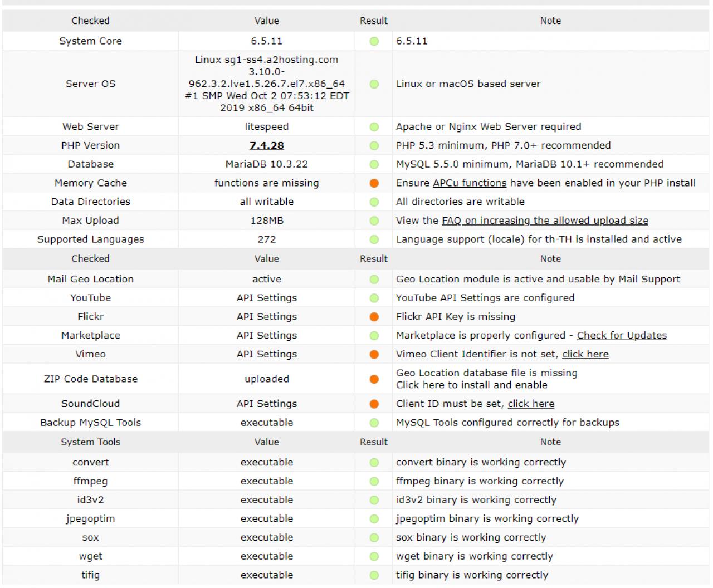Click the orange status dot for Memory Cache
The height and width of the screenshot is (588, 713).
(x=374, y=183)
